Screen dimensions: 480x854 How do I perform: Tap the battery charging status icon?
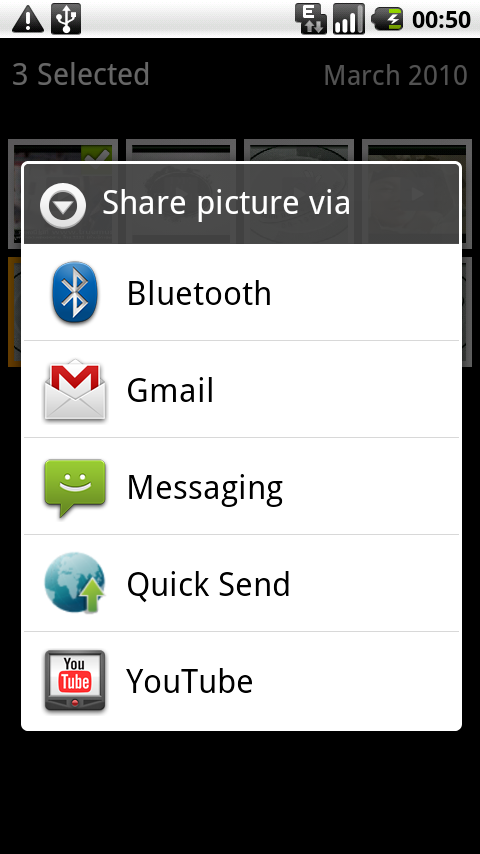tap(387, 19)
